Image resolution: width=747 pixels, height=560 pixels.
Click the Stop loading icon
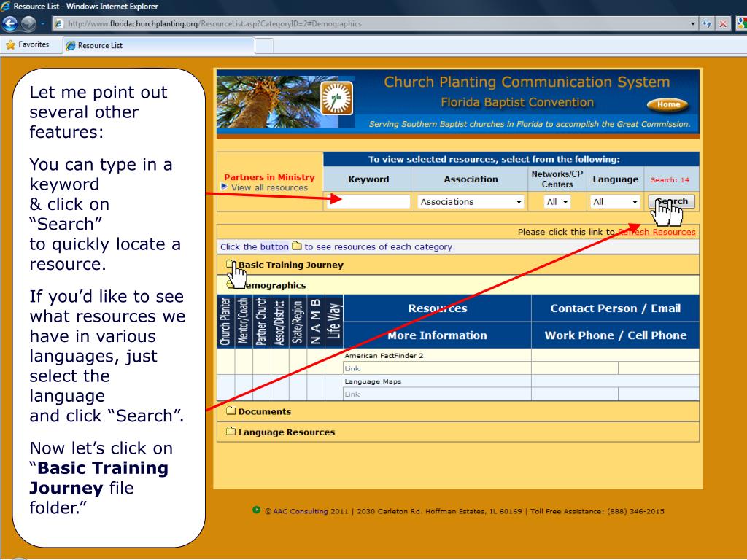[723, 23]
